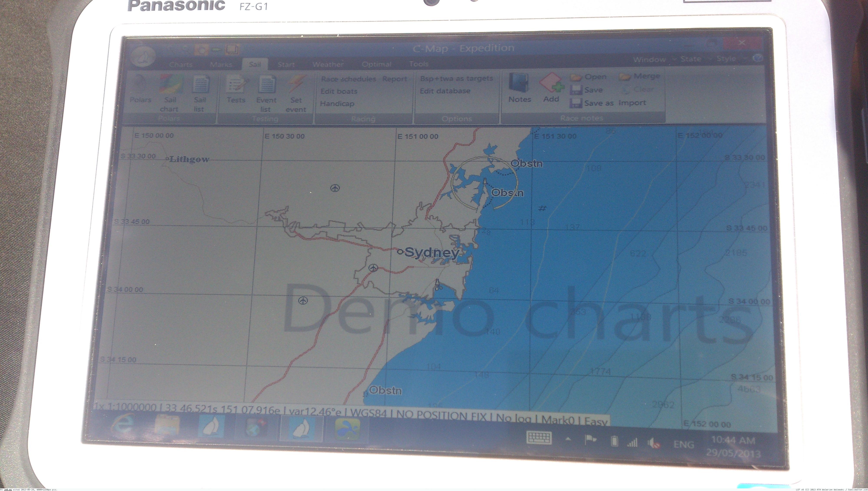The image size is (868, 491).
Task: Click the Open folder icon in Race notes
Action: (576, 77)
